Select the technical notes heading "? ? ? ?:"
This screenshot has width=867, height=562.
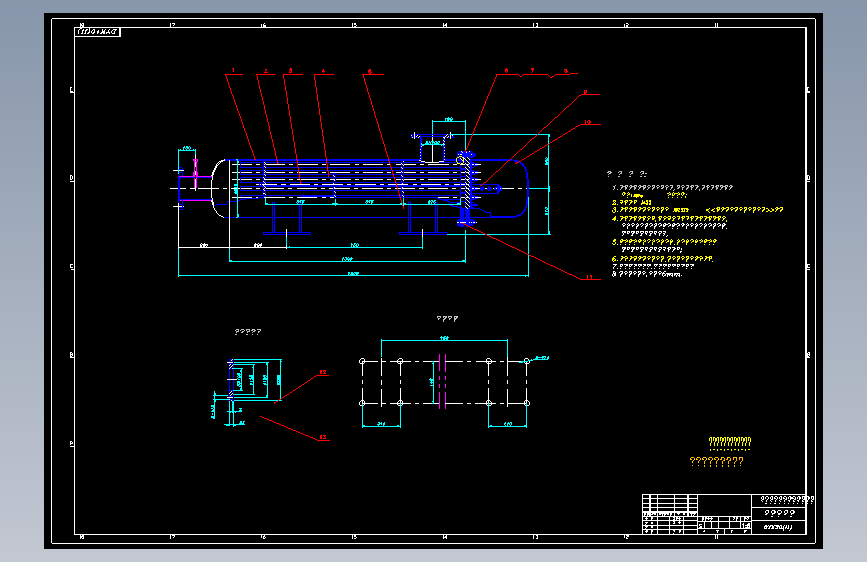pos(627,174)
